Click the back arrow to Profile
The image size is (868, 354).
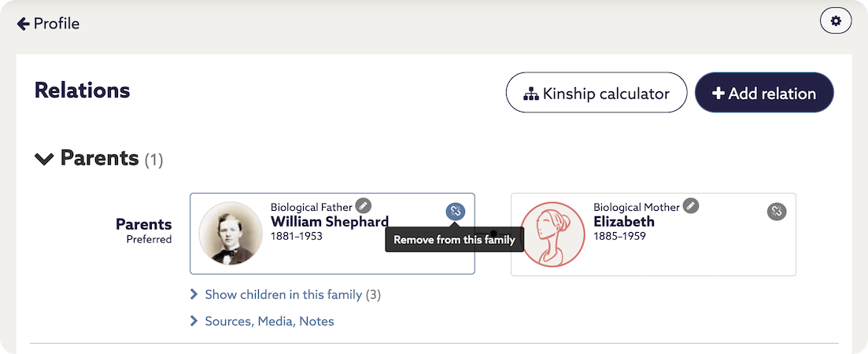(24, 24)
